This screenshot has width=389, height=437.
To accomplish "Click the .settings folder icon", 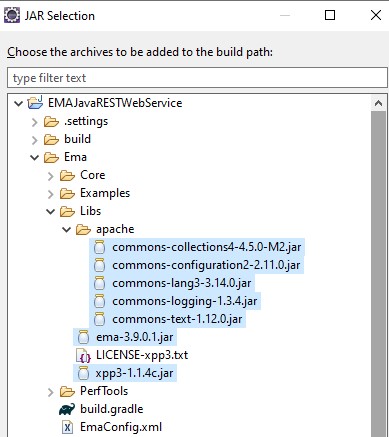I will click(51, 121).
